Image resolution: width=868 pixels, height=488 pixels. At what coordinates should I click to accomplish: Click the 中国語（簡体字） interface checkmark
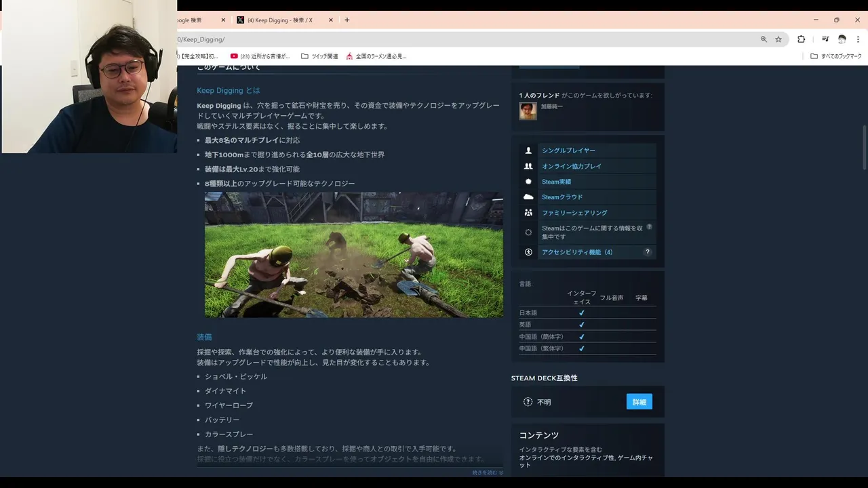pos(581,337)
